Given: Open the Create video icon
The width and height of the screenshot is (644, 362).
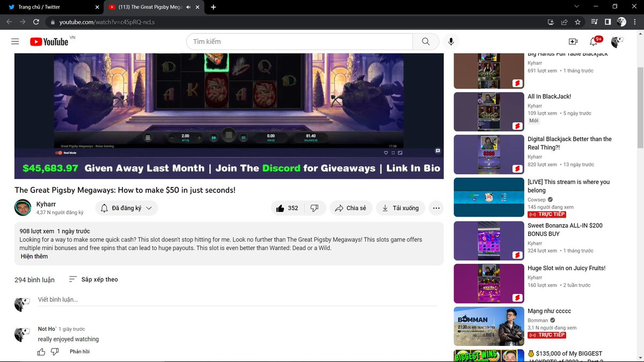Looking at the screenshot, I should coord(573,42).
